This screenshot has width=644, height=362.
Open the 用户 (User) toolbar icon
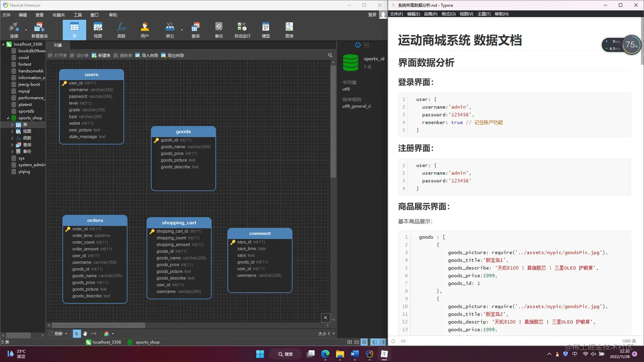pos(145,30)
